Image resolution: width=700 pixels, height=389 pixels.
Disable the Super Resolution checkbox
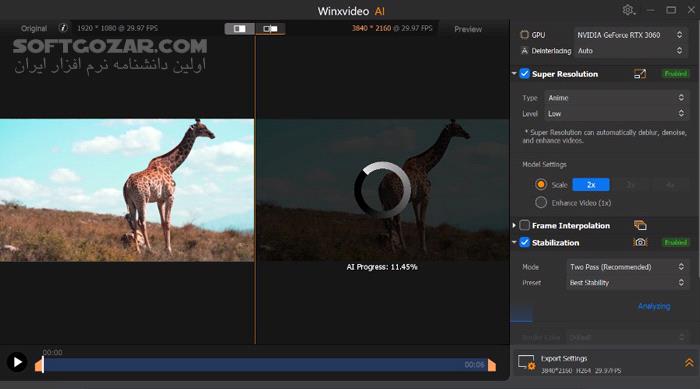coord(525,74)
